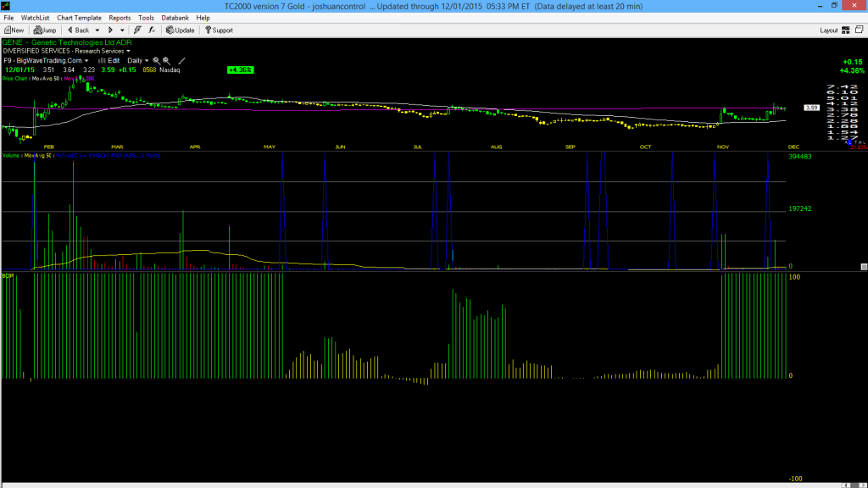Select the diagonal line drawing tool
Screen dimensions: 868x488
point(181,61)
